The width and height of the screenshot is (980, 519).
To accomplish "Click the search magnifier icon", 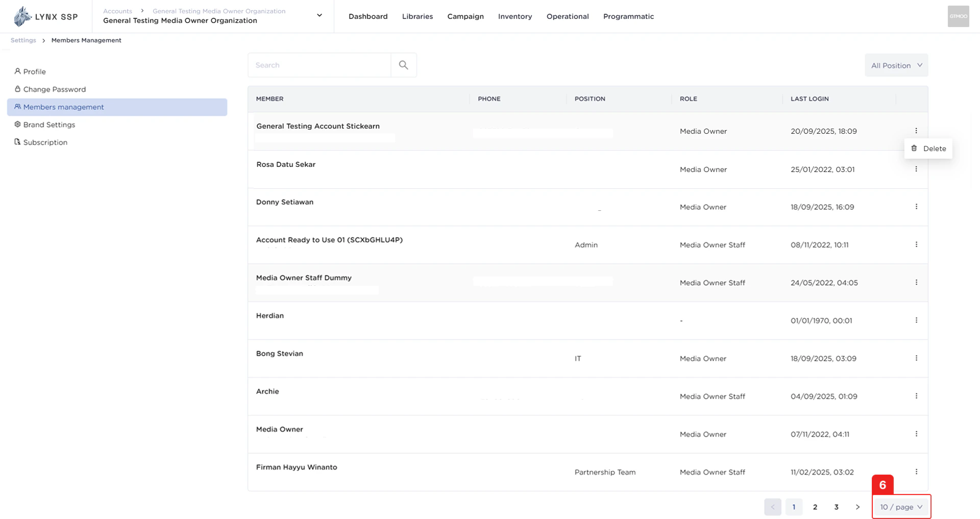I will [x=403, y=65].
